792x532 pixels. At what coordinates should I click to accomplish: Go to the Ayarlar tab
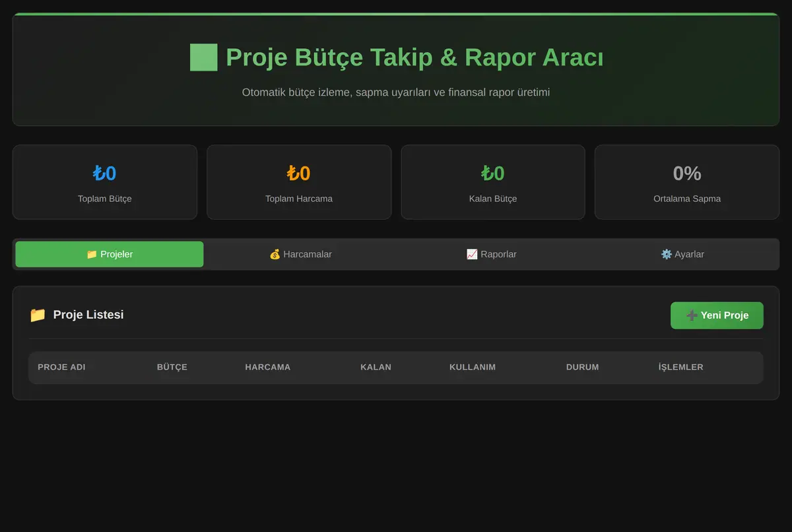tap(682, 254)
